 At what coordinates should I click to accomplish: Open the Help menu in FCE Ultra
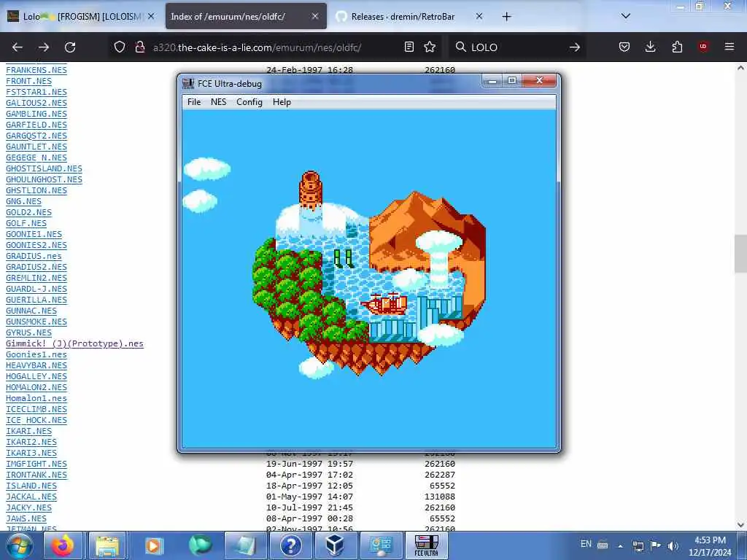[282, 102]
